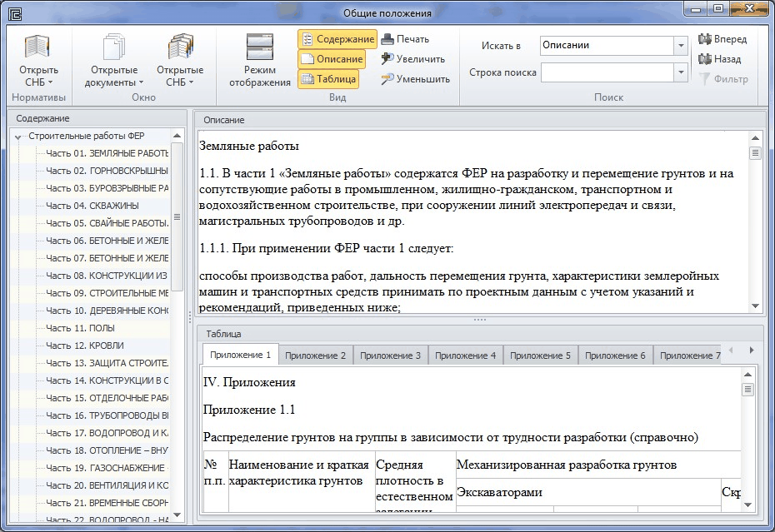Viewport: 775px width, 532px height.
Task: Switch to the 'Приложение 1' tab
Action: (240, 355)
